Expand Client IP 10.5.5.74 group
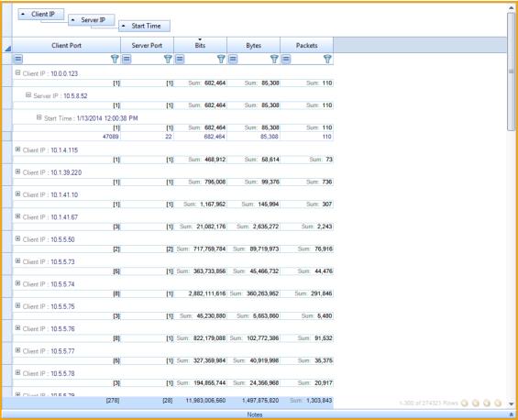518x420 pixels. click(x=17, y=283)
